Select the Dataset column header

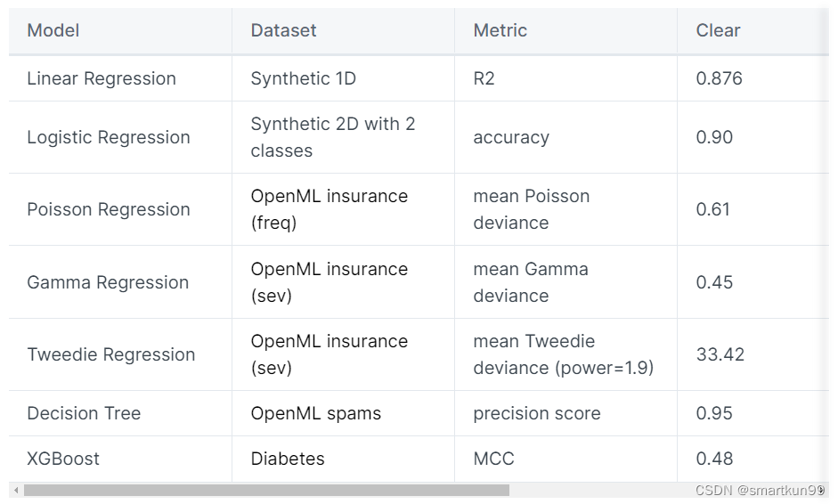pyautogui.click(x=283, y=30)
